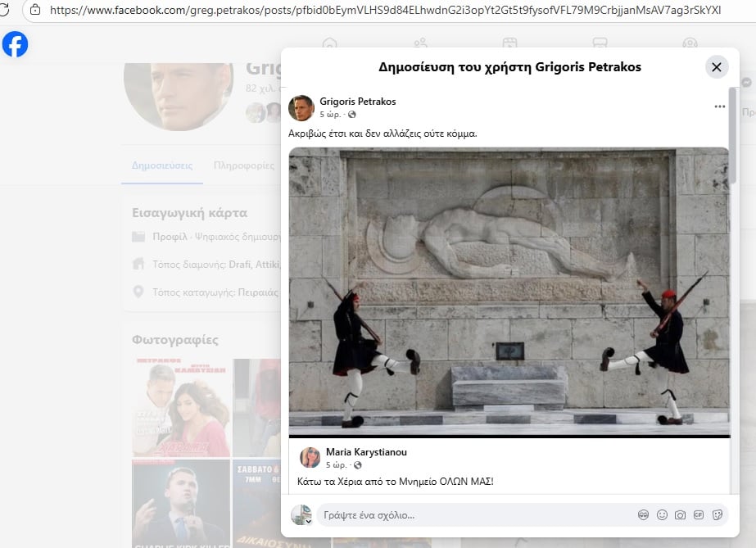
Task: Click the Facebook logo icon
Action: [x=15, y=44]
